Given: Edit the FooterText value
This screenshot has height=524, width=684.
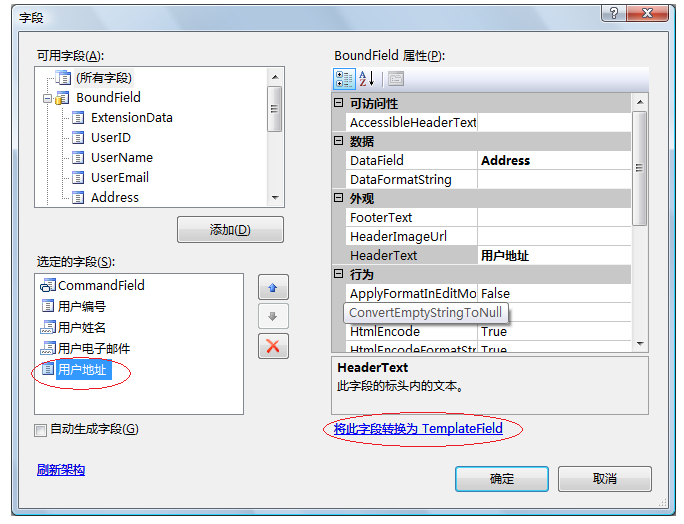Looking at the screenshot, I should tap(554, 217).
